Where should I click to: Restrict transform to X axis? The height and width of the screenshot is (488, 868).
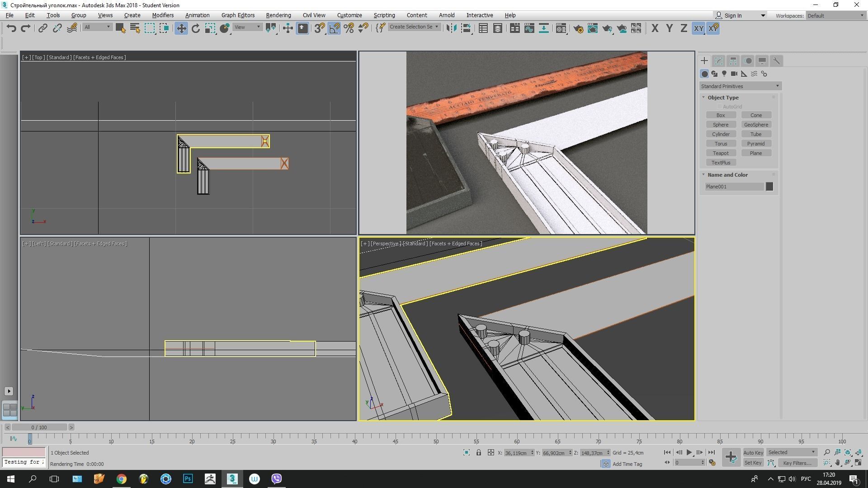pyautogui.click(x=655, y=28)
